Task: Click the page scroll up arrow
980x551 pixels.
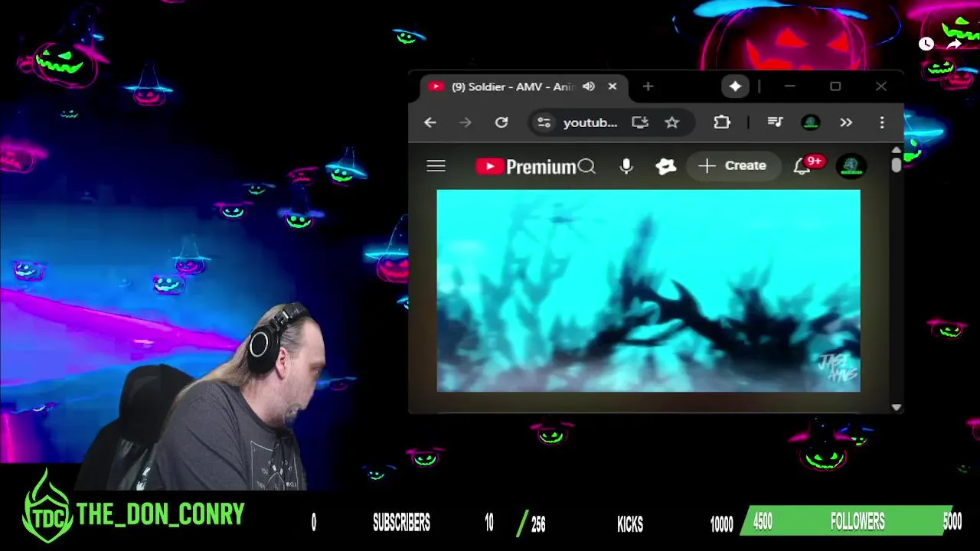Action: (x=897, y=150)
